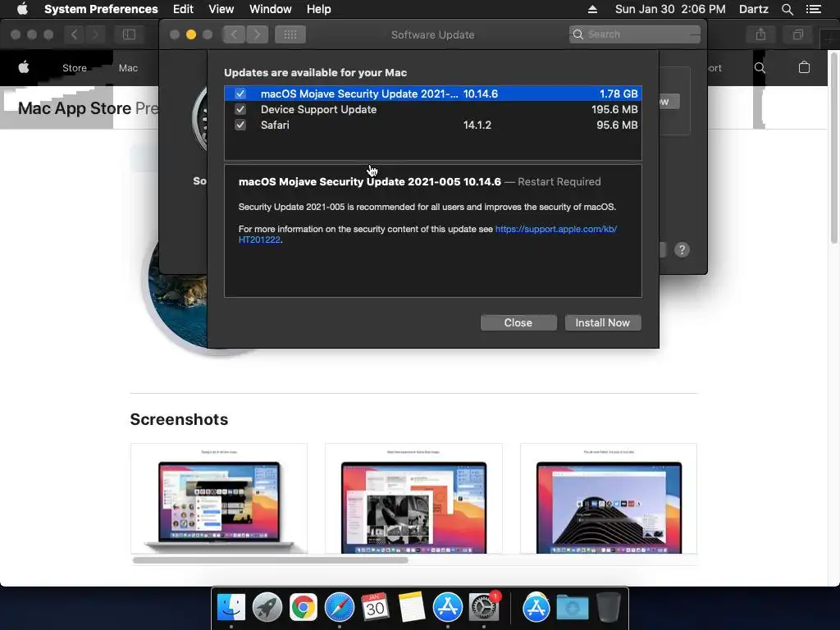Go back in System Preferences window
840x630 pixels.
[x=234, y=34]
